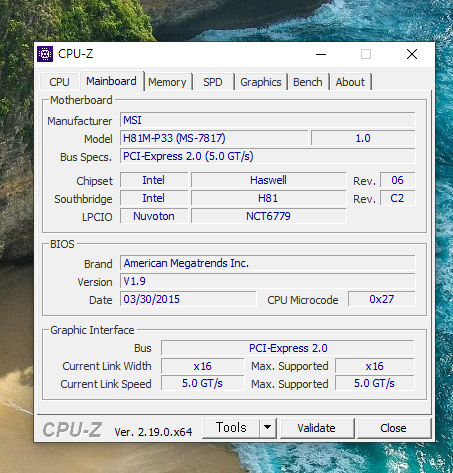Screen dimensions: 453x473
Task: Click southbridge revision C2 field
Action: 398,198
